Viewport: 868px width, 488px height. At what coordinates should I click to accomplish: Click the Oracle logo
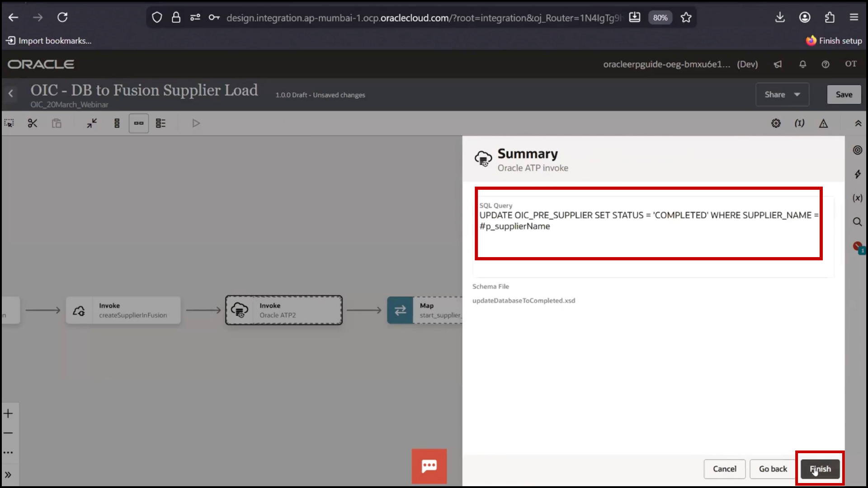pos(41,64)
